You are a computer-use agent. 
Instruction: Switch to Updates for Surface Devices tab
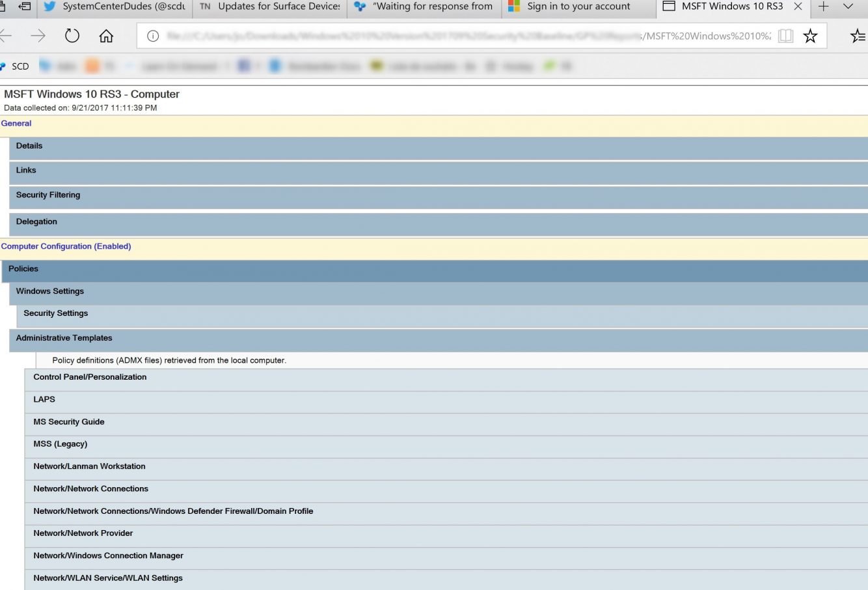271,7
